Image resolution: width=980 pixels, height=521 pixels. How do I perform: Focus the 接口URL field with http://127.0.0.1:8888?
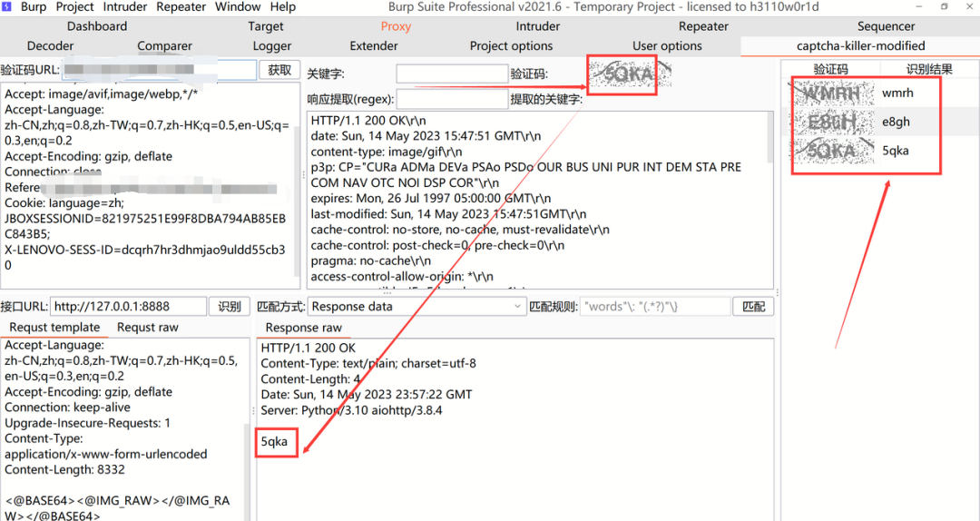pyautogui.click(x=128, y=307)
